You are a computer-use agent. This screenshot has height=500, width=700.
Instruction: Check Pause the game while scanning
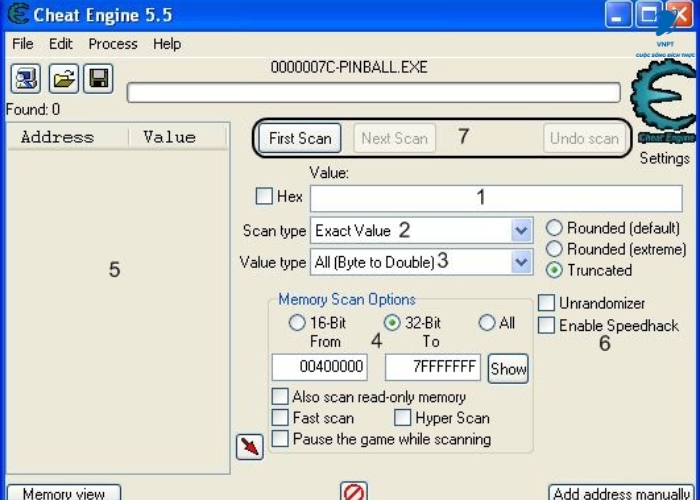[x=280, y=438]
